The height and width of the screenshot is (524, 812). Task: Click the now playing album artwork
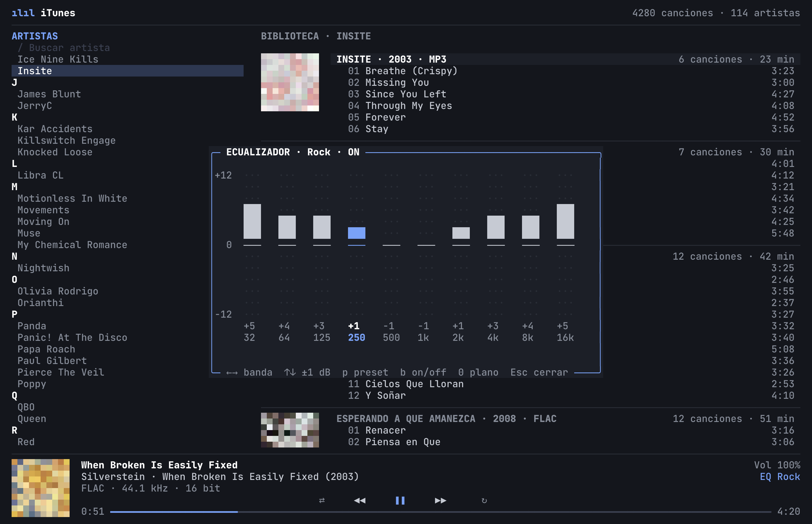pos(41,488)
